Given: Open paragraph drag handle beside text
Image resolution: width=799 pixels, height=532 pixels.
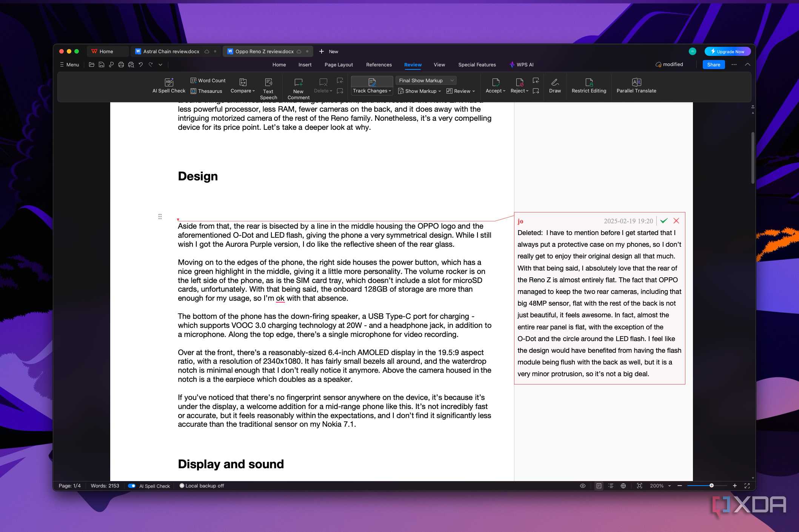Looking at the screenshot, I should 160,216.
